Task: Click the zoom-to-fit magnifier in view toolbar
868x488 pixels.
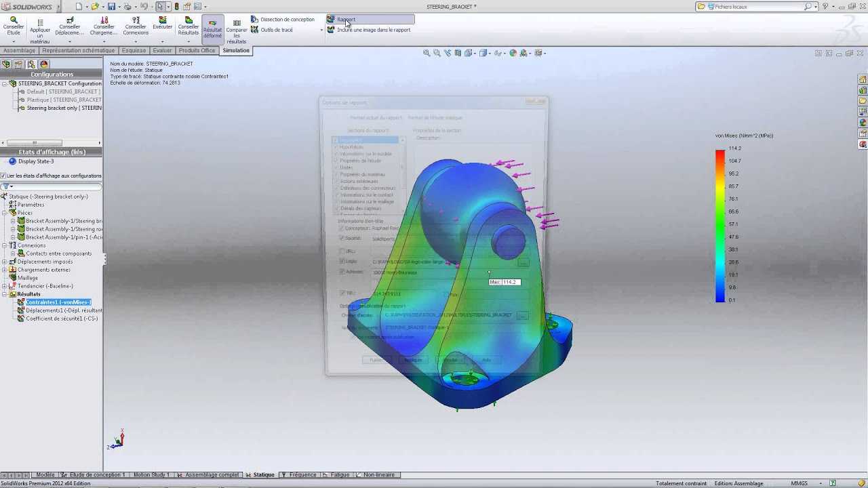Action: coord(427,53)
